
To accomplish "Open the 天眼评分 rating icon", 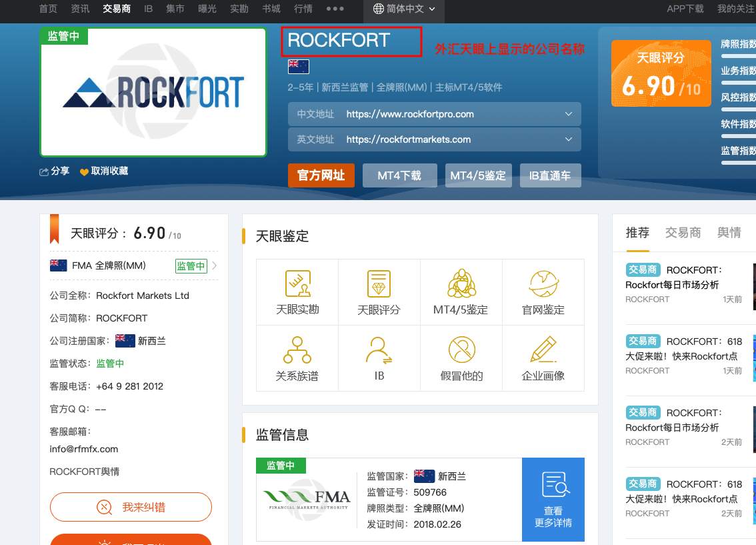I will (379, 284).
